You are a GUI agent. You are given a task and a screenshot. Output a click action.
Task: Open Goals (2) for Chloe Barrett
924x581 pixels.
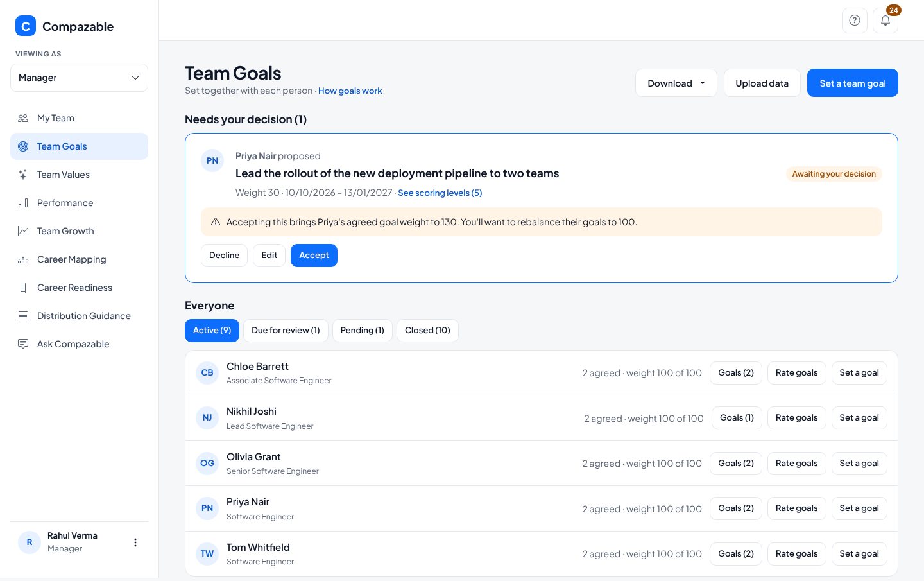pyautogui.click(x=736, y=373)
